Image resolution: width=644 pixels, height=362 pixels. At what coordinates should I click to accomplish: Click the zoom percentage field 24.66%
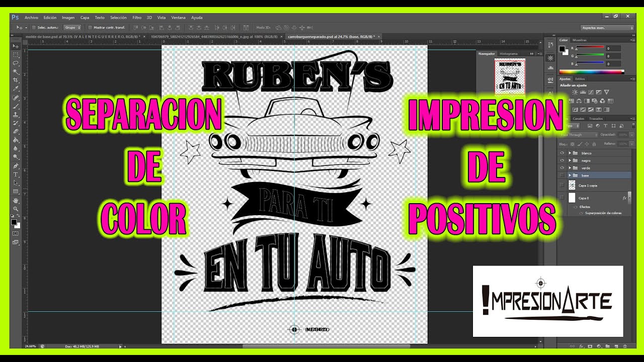coord(30,346)
